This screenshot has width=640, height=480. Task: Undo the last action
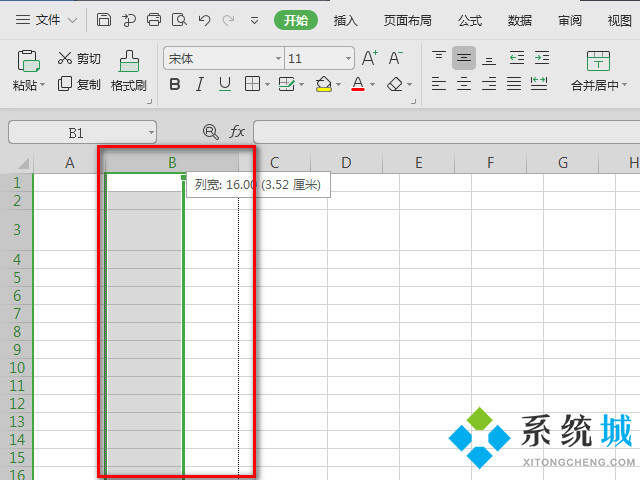(x=204, y=20)
